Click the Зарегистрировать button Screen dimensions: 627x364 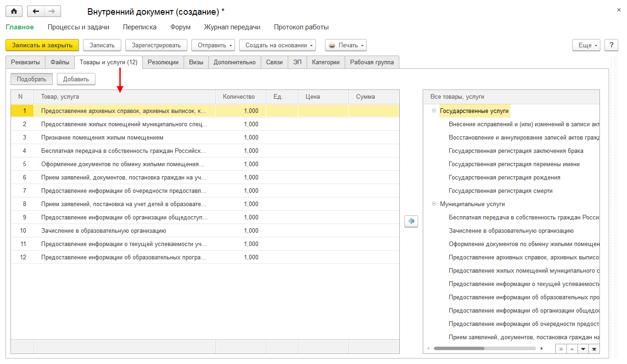157,45
